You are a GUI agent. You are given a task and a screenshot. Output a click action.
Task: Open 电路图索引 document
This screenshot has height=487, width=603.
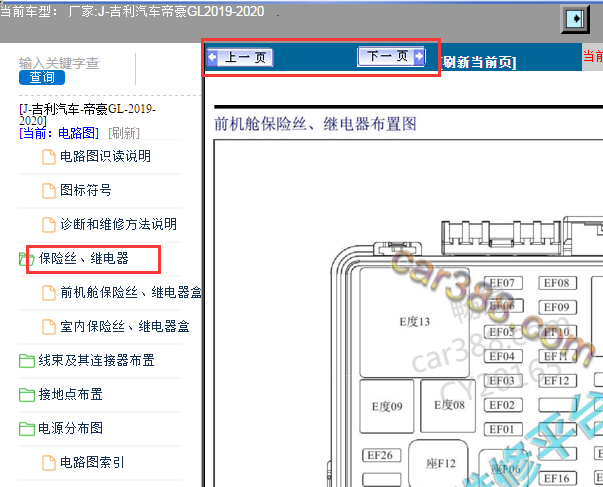click(92, 462)
